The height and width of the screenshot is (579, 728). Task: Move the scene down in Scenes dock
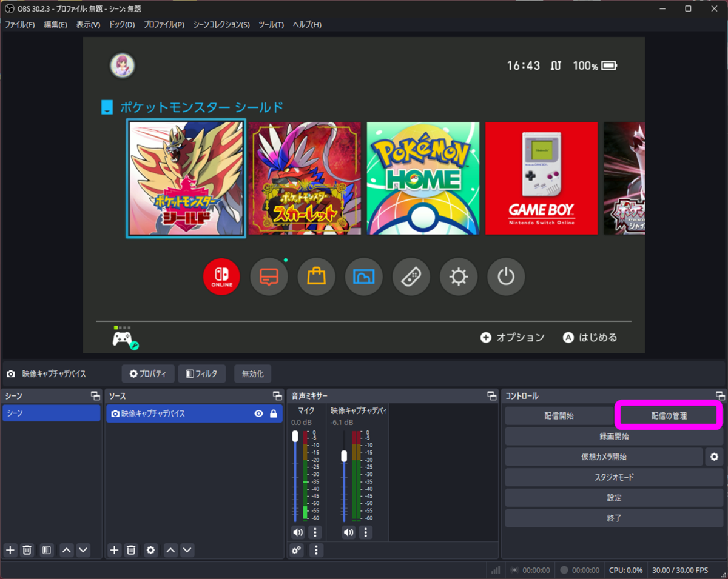click(x=83, y=550)
